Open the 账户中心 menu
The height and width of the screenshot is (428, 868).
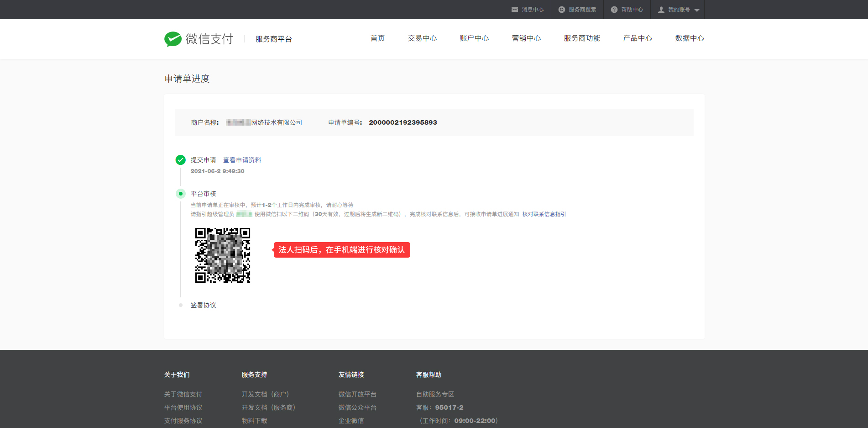[474, 38]
